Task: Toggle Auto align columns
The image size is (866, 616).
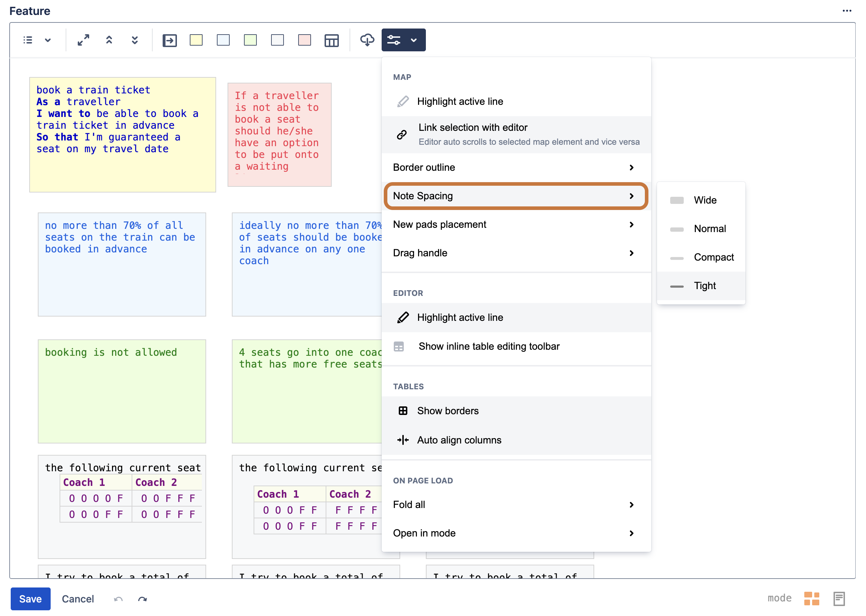Action: (x=516, y=440)
